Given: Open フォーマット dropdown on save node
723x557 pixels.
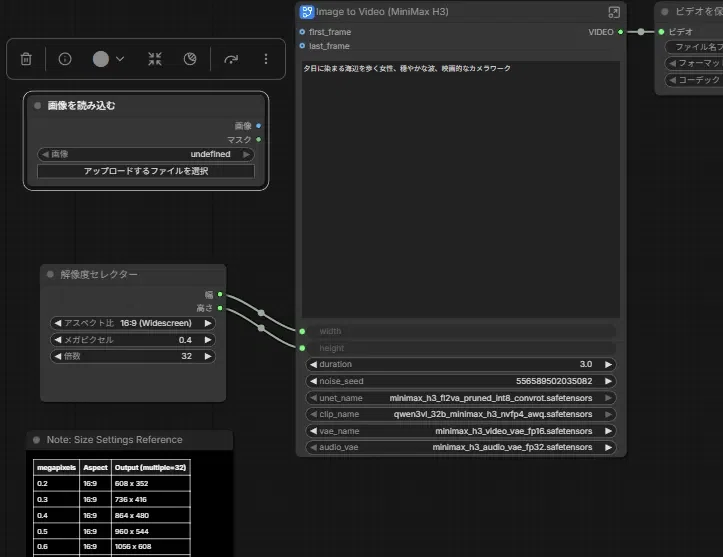Looking at the screenshot, I should tap(693, 63).
